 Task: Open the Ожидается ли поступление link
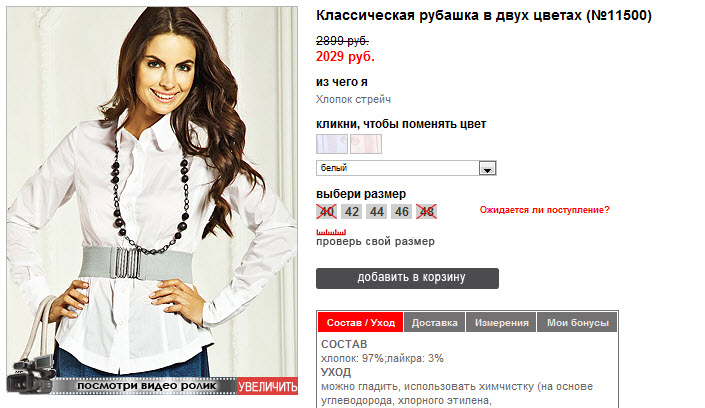(x=544, y=210)
